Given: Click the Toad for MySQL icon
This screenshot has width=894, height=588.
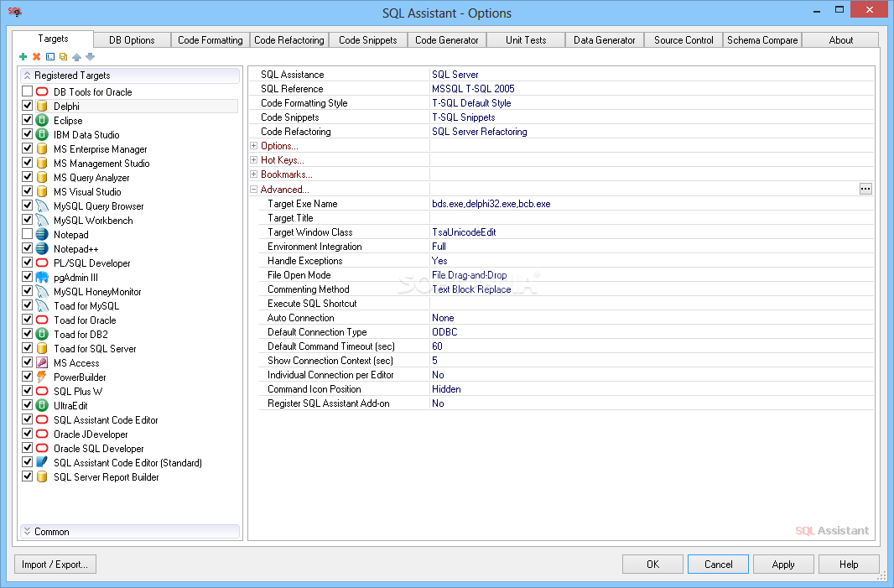Looking at the screenshot, I should 42,305.
